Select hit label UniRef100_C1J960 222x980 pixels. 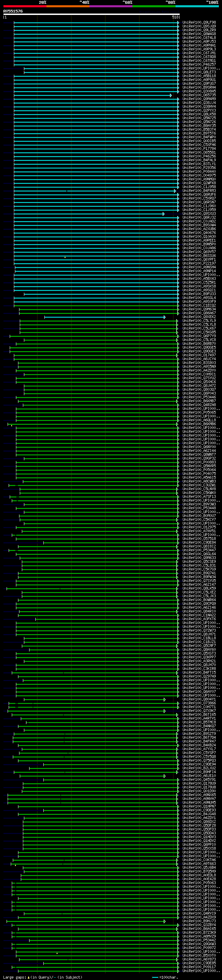(x=199, y=206)
